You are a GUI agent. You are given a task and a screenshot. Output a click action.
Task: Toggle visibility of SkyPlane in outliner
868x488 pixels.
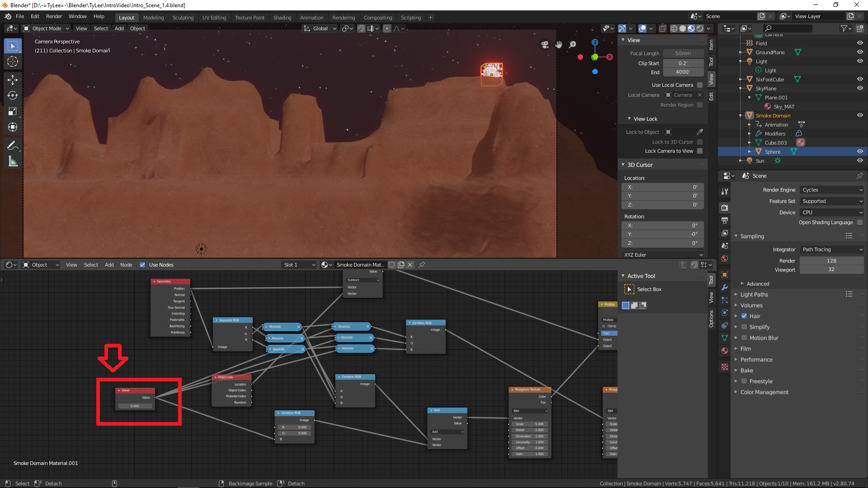pyautogui.click(x=860, y=89)
